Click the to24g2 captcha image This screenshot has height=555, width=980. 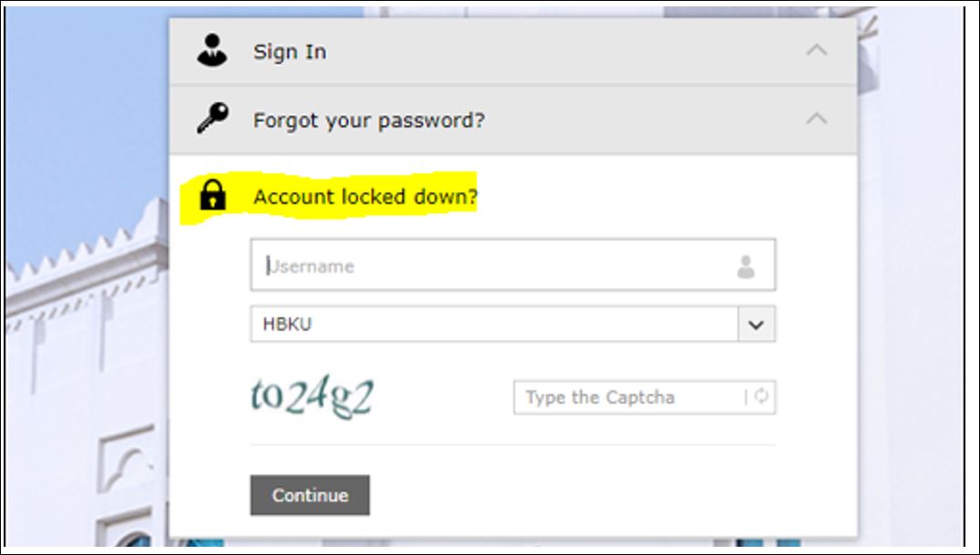point(311,397)
